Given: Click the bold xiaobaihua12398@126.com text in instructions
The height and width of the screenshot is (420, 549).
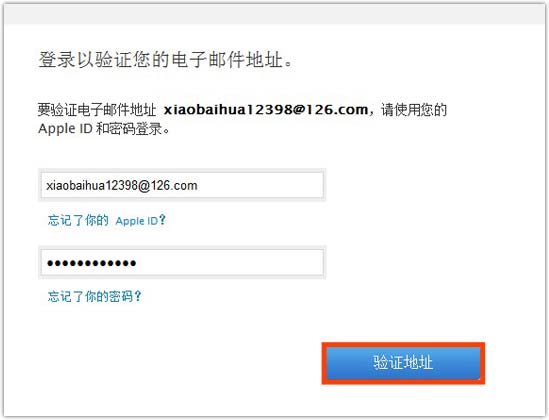Looking at the screenshot, I should (x=266, y=110).
